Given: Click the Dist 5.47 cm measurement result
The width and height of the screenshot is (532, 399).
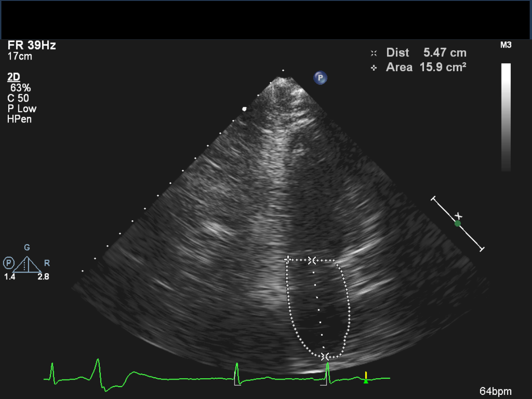Looking at the screenshot, I should [426, 53].
